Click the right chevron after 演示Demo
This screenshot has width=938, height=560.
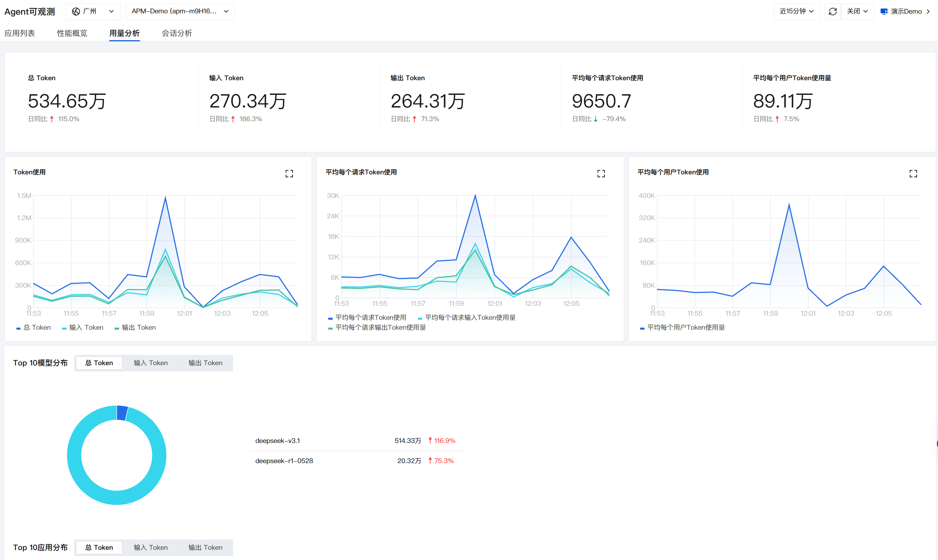point(928,12)
